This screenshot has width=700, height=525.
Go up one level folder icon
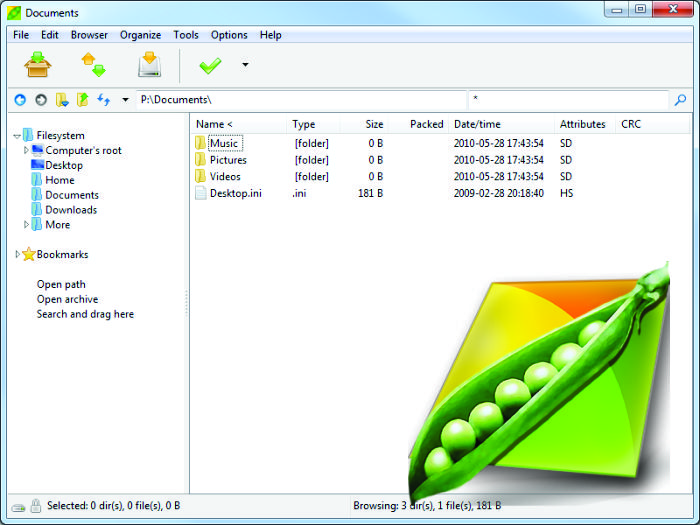(x=83, y=100)
